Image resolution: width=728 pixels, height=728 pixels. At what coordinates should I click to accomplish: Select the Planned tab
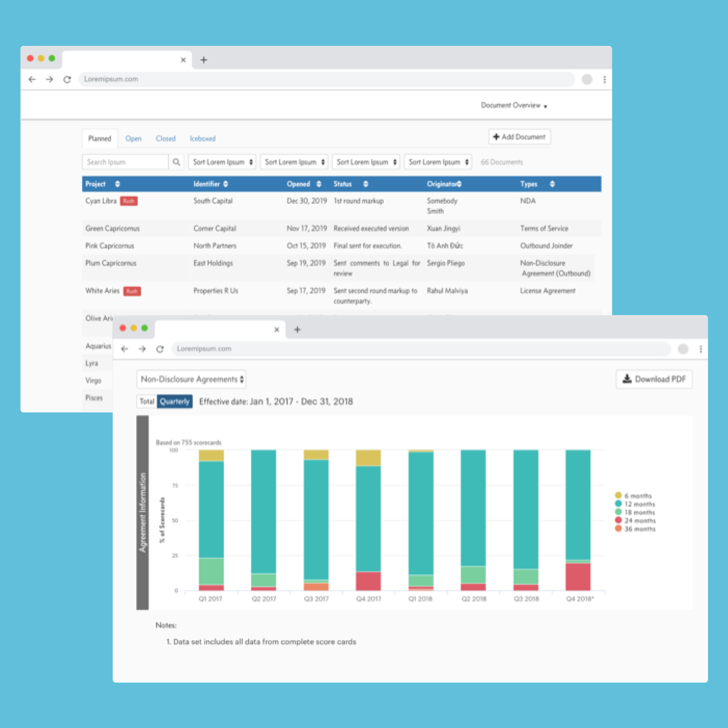(x=100, y=139)
